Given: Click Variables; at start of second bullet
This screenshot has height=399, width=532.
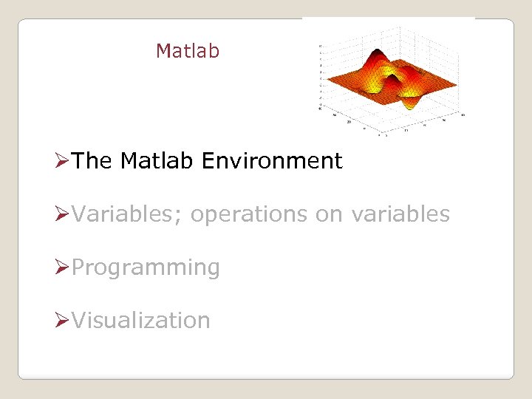Looking at the screenshot, I should click(128, 214).
